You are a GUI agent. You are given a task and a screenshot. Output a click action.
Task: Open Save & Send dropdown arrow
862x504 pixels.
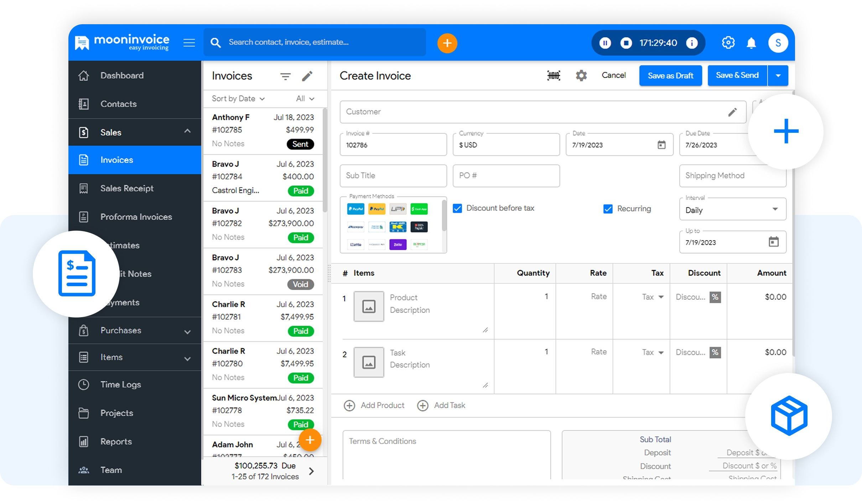pos(778,75)
